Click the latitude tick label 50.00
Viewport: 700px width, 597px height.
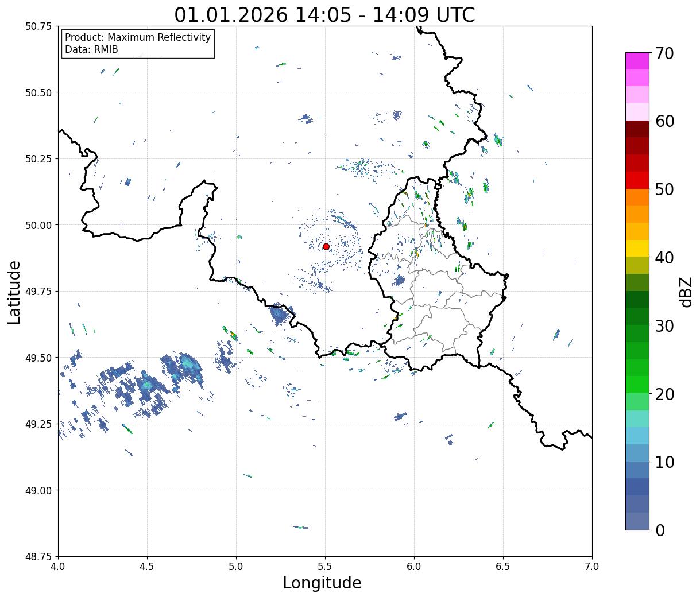point(38,225)
